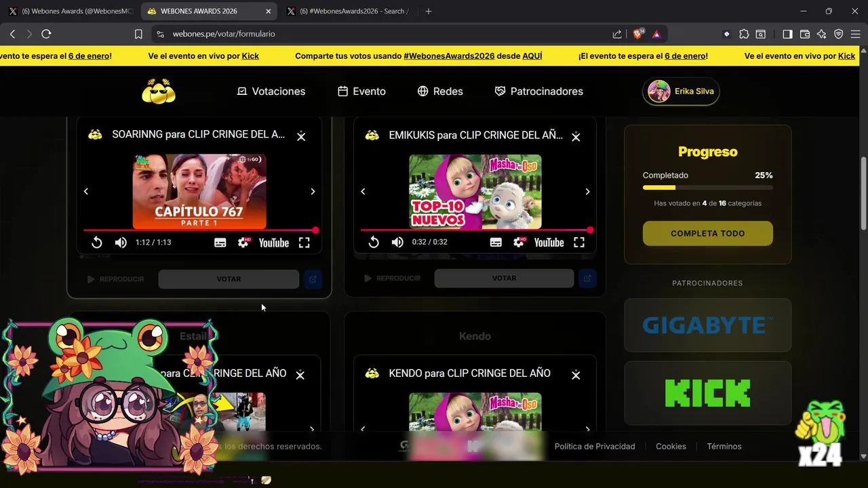Viewport: 868px width, 488px height.
Task: Open the Brave Rewards triangle icon
Action: (656, 34)
